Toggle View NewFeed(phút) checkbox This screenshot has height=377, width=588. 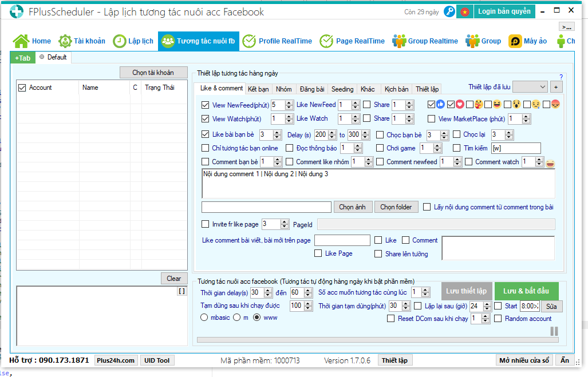[x=205, y=105]
